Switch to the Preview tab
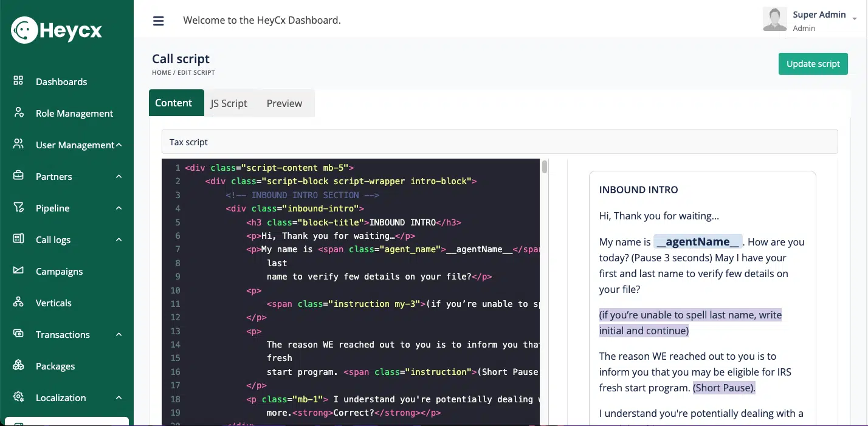This screenshot has height=426, width=868. [284, 103]
